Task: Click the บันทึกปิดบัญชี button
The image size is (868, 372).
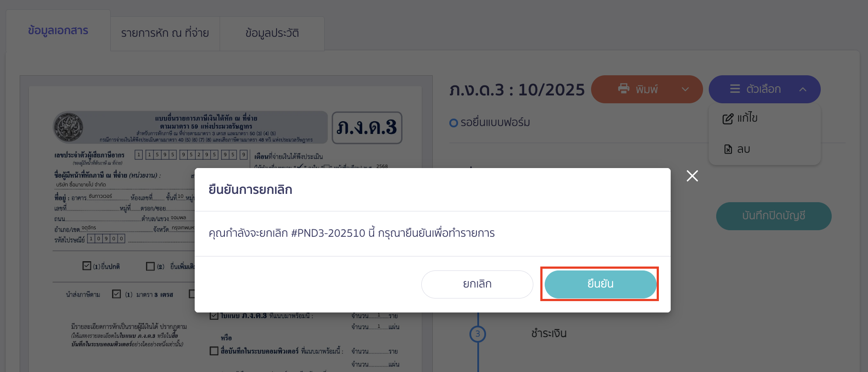Action: [x=773, y=216]
